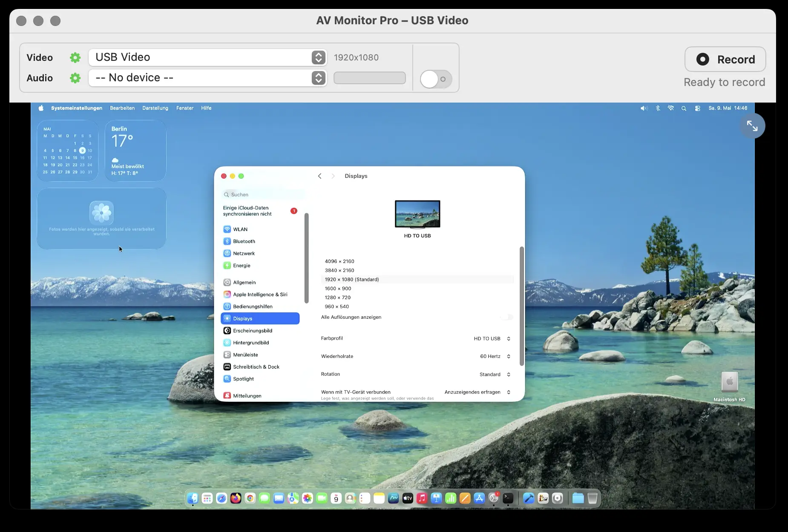Open the Macintosh HD desktop drive
Screen dimensions: 788x532
(730, 386)
